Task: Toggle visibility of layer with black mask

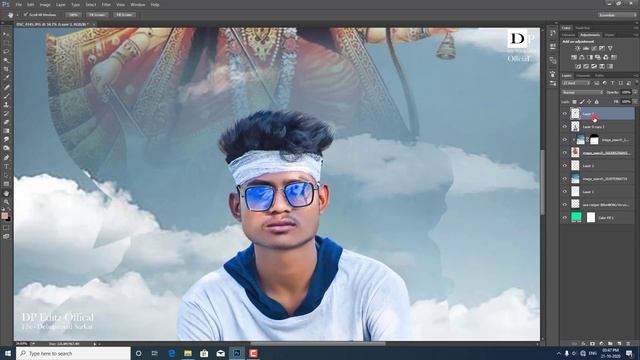Action: point(565,140)
